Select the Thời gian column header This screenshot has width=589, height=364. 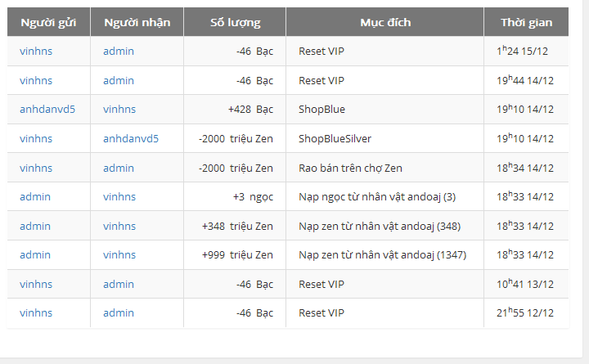[x=526, y=23]
